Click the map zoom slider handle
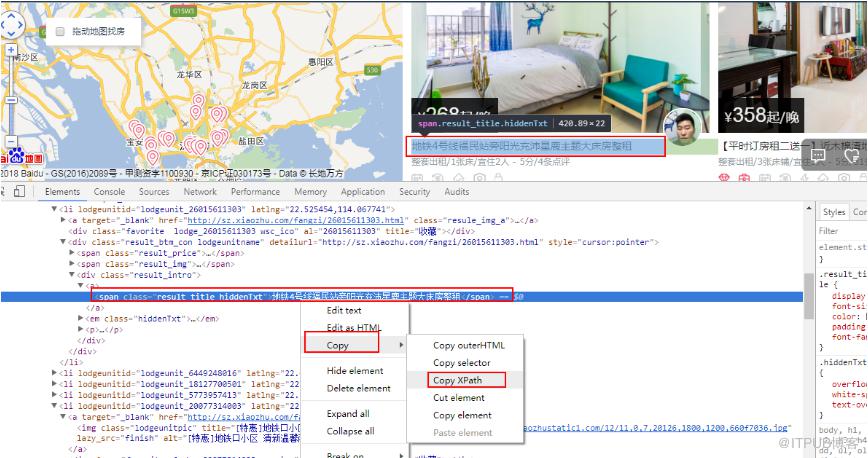Screen dimensions: 868x458 (x=11, y=100)
